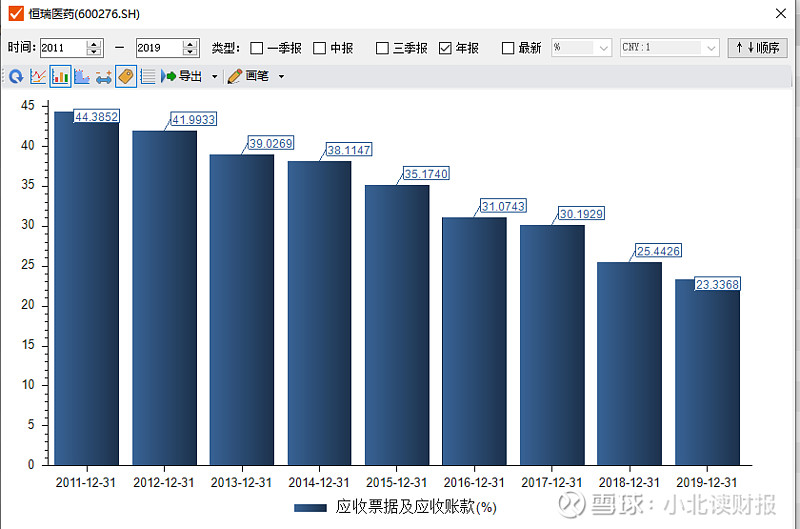The height and width of the screenshot is (529, 800).
Task: Switch to line chart view
Action: click(38, 77)
